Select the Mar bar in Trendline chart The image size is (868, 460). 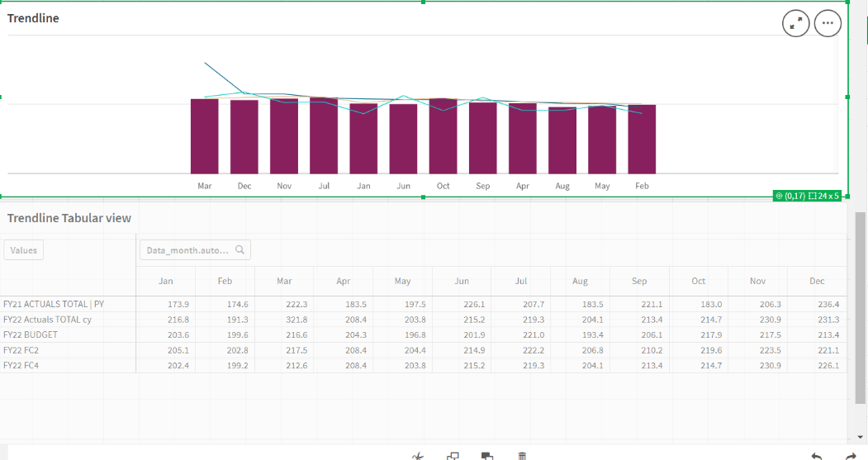pyautogui.click(x=205, y=136)
